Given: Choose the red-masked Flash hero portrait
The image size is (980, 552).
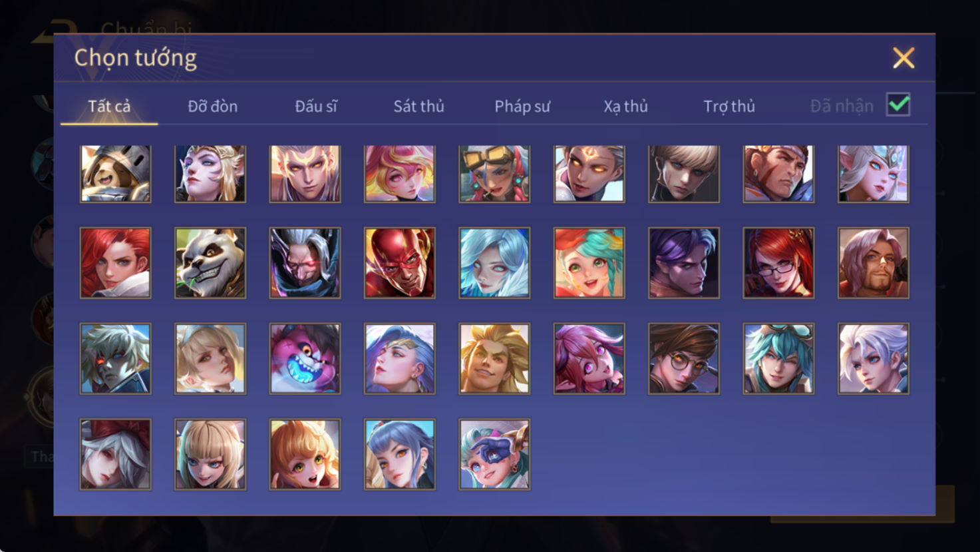Looking at the screenshot, I should tap(400, 262).
